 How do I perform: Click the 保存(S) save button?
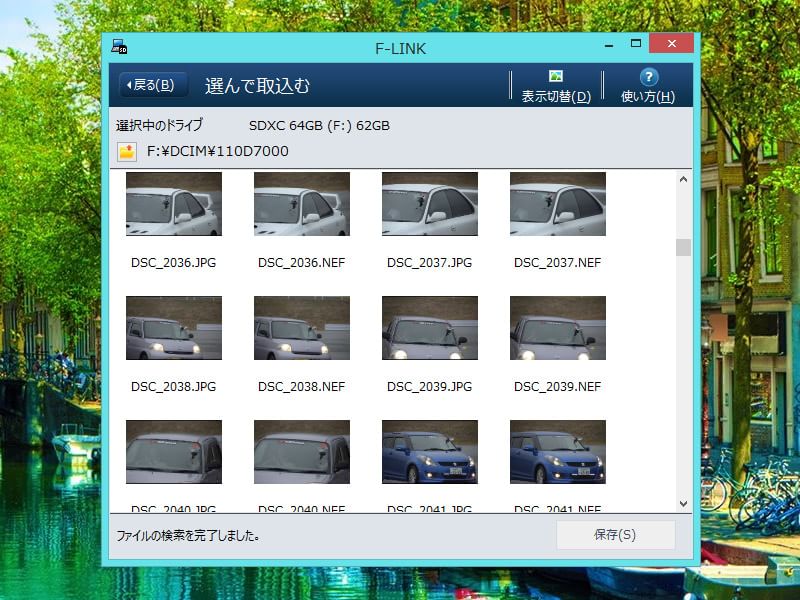click(x=615, y=535)
